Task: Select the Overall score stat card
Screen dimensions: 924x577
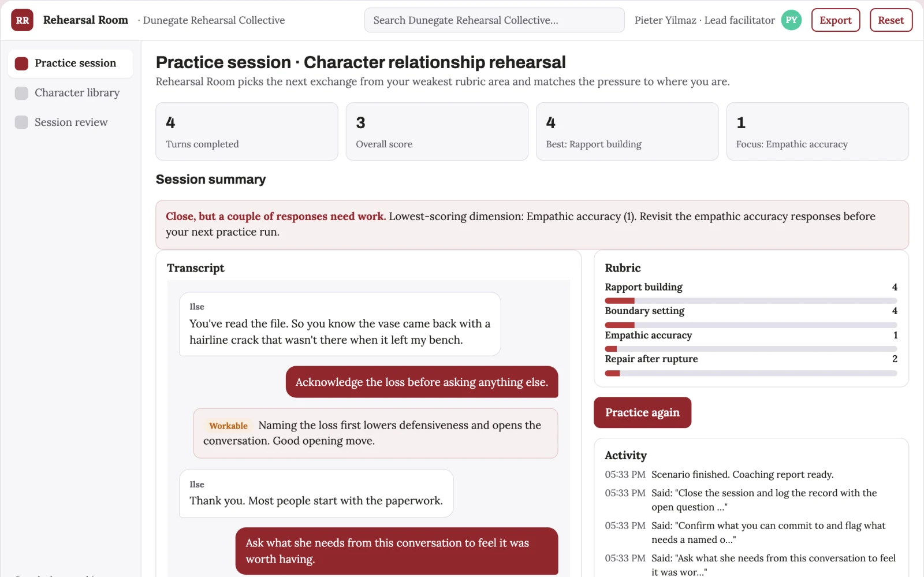Action: (x=437, y=132)
